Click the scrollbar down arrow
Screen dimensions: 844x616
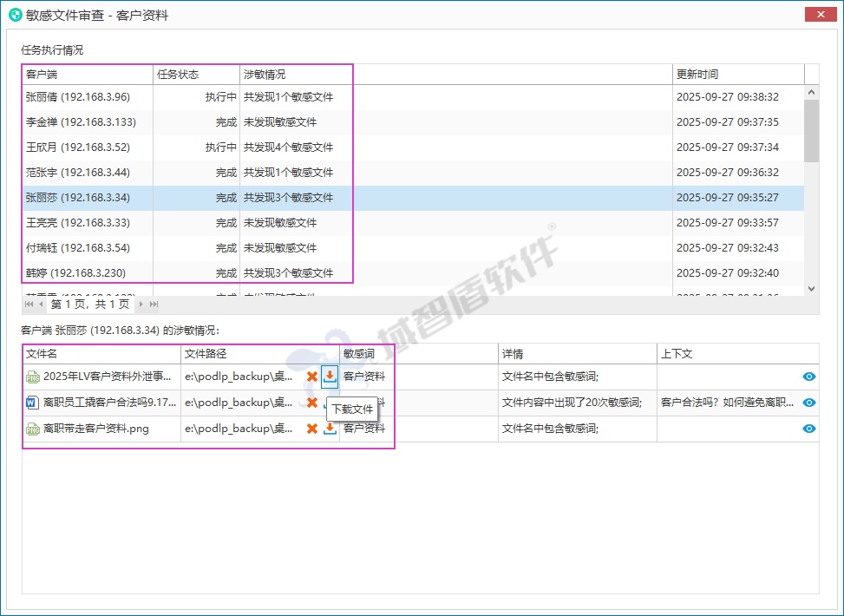pyautogui.click(x=811, y=287)
